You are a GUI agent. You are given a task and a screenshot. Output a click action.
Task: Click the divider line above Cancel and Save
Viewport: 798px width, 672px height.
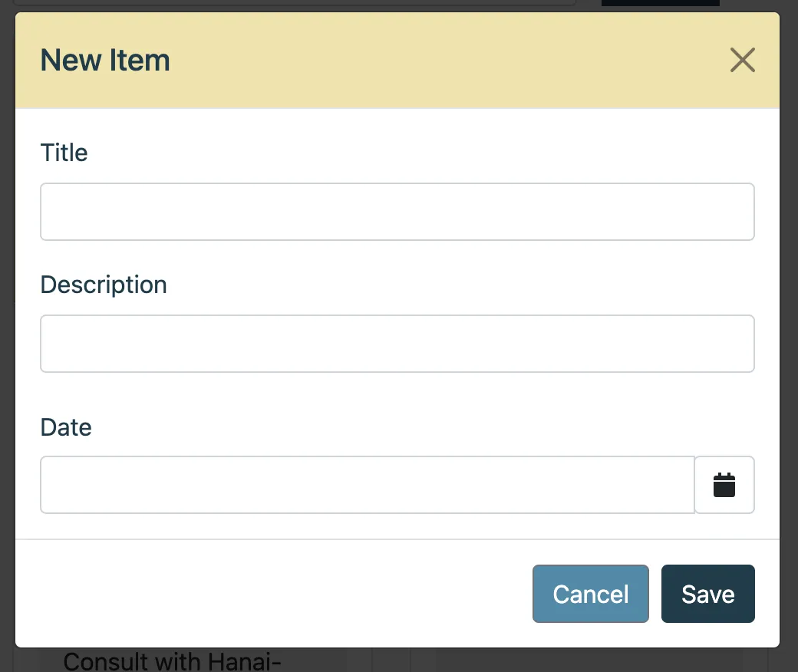click(397, 539)
